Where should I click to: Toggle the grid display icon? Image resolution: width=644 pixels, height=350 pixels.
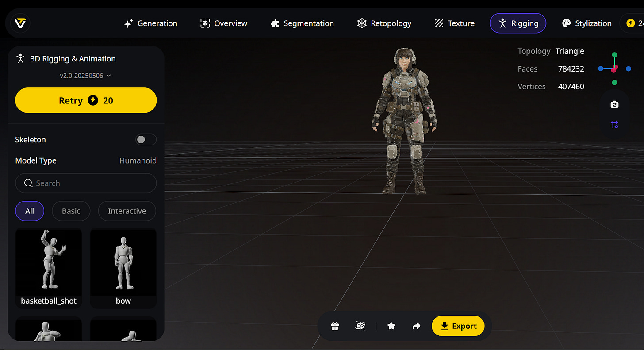614,125
